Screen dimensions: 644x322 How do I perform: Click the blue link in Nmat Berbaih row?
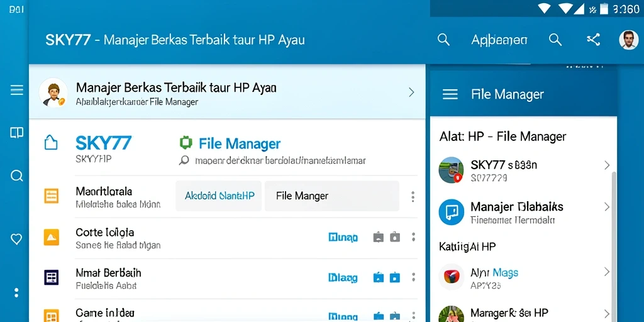pyautogui.click(x=343, y=278)
